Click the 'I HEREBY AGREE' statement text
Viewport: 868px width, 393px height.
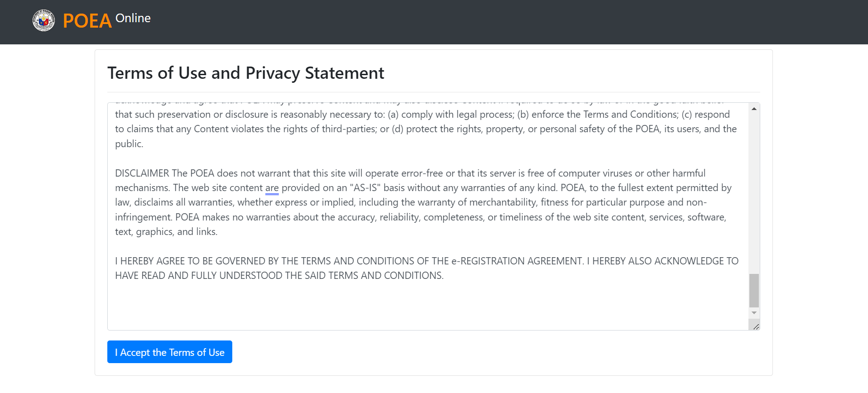427,268
